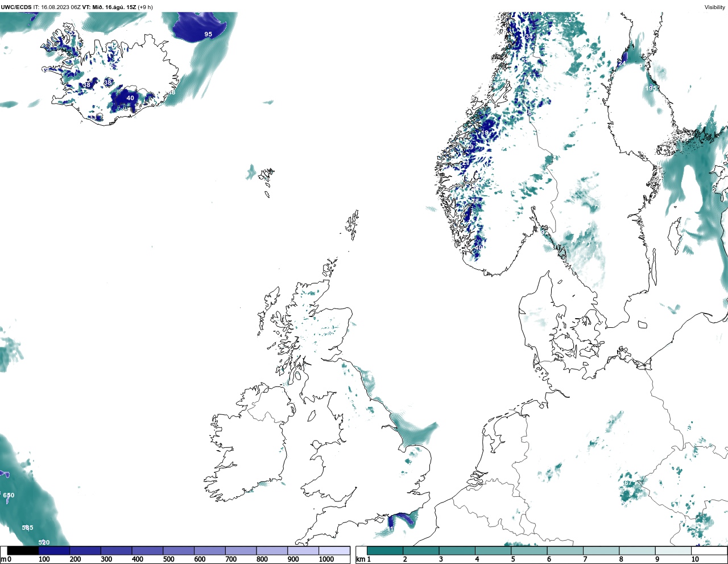Click the 2–3 km legend swatch
The image size is (728, 564).
421,551
